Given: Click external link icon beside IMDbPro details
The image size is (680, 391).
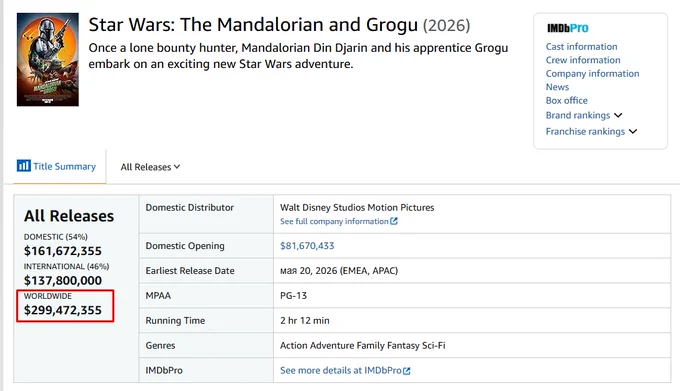Looking at the screenshot, I should pos(407,371).
